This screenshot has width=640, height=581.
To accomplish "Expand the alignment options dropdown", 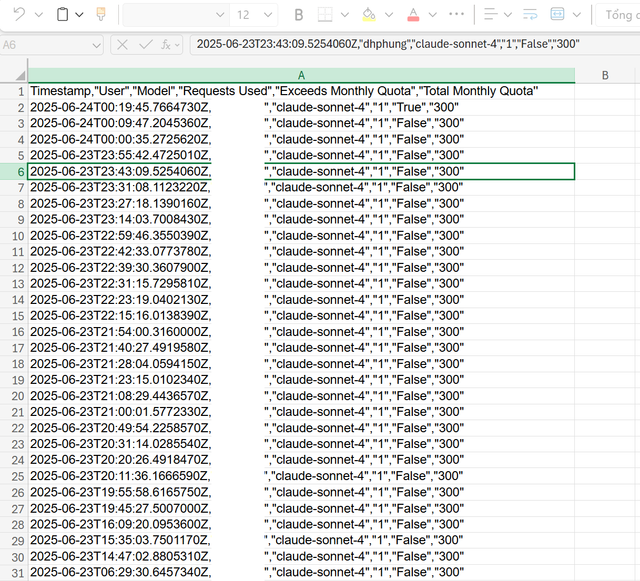I will click(x=508, y=15).
